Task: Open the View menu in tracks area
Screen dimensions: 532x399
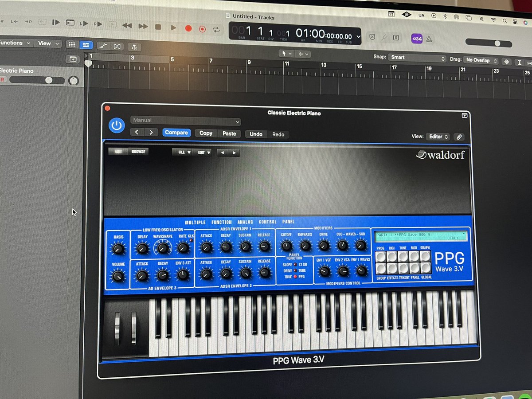Action: coord(48,43)
